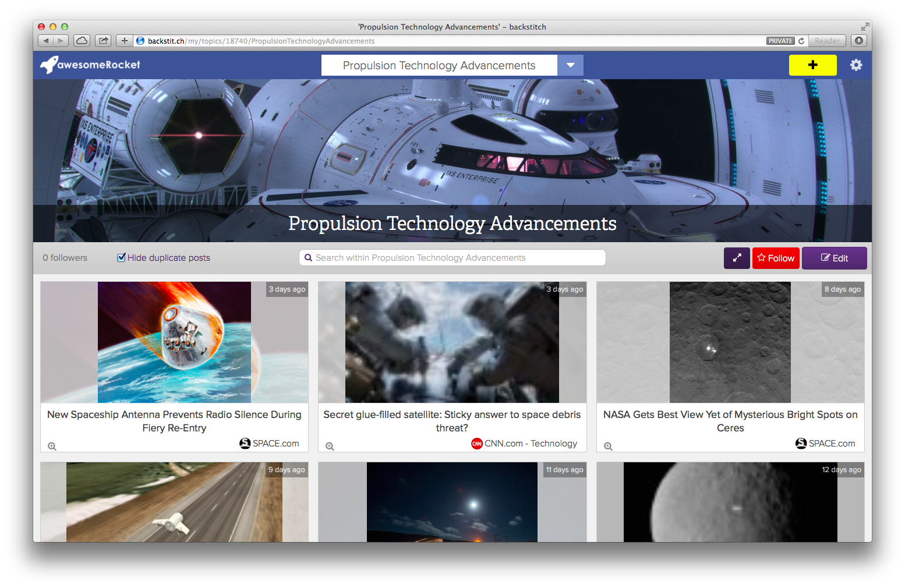Image resolution: width=905 pixels, height=588 pixels.
Task: Open the Spaceship Antenna article thumbnail
Action: pyautogui.click(x=174, y=342)
